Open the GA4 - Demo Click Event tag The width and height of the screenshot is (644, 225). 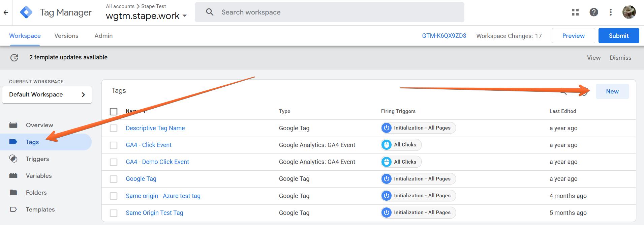click(x=157, y=162)
